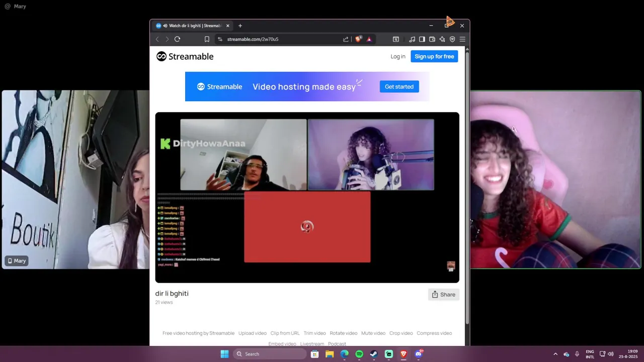
Task: Open the Compress video footer link
Action: pos(434,333)
